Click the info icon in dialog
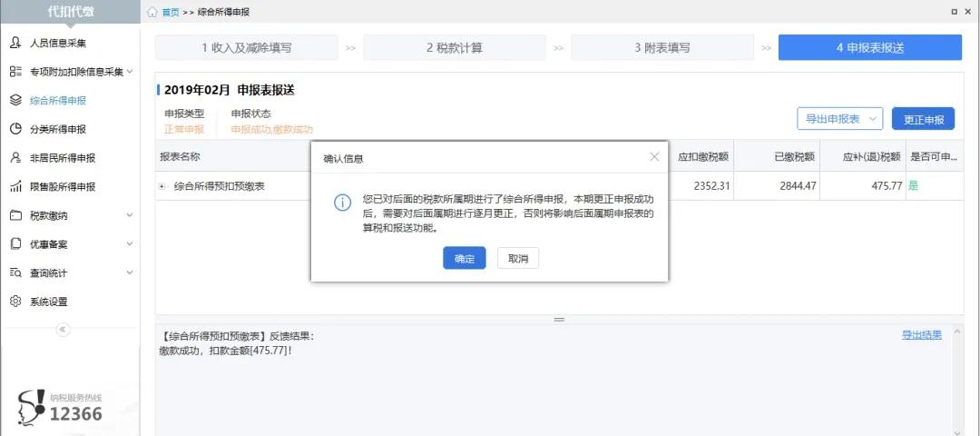980x436 pixels. (x=342, y=202)
